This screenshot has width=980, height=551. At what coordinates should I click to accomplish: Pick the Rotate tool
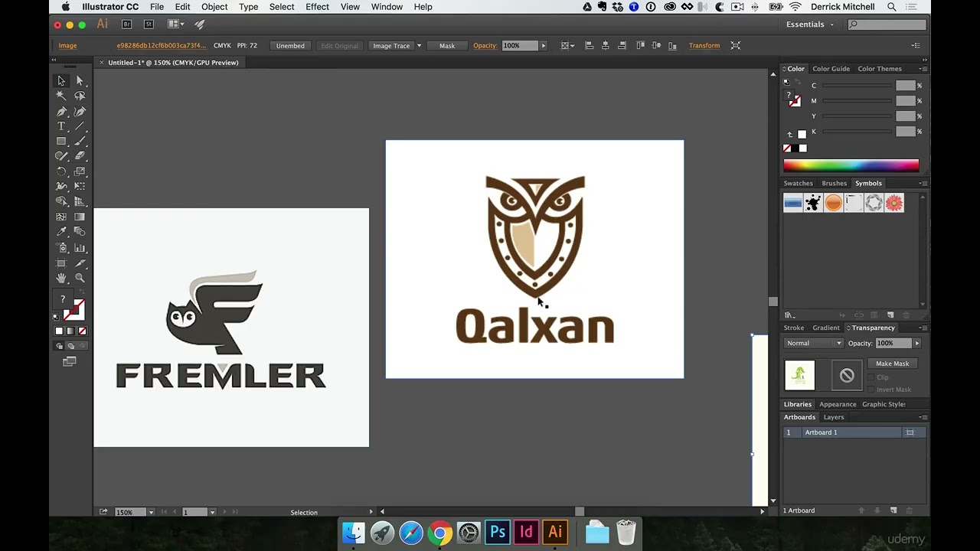(x=61, y=171)
